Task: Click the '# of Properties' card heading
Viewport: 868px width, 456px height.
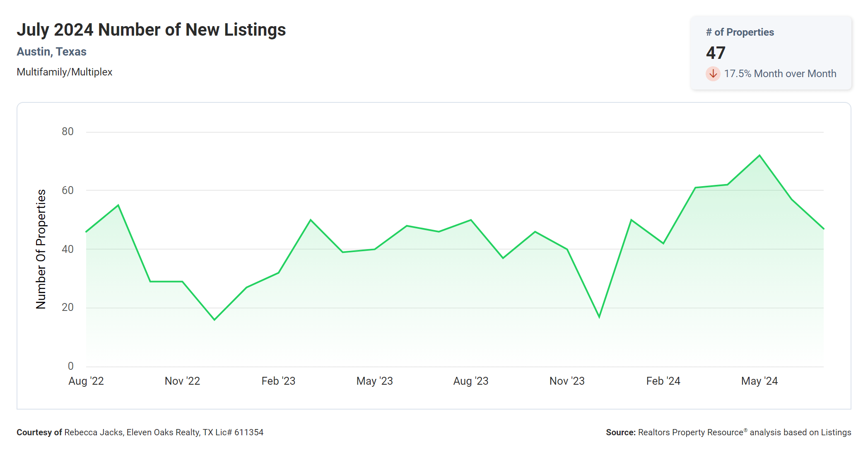Action: (x=740, y=32)
